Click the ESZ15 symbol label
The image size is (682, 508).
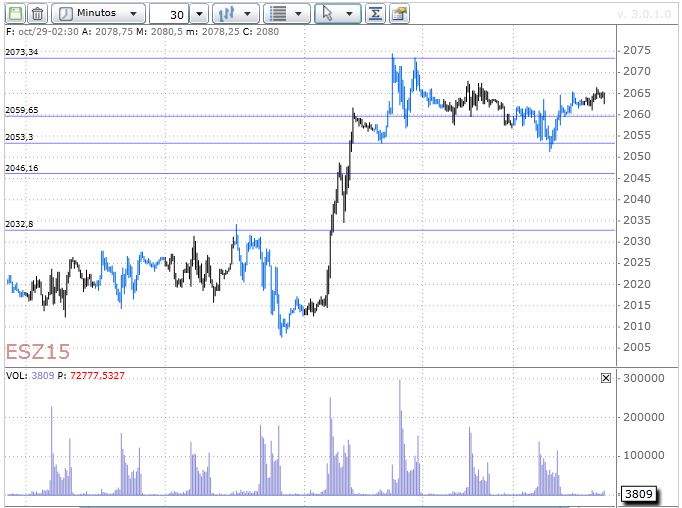click(38, 353)
